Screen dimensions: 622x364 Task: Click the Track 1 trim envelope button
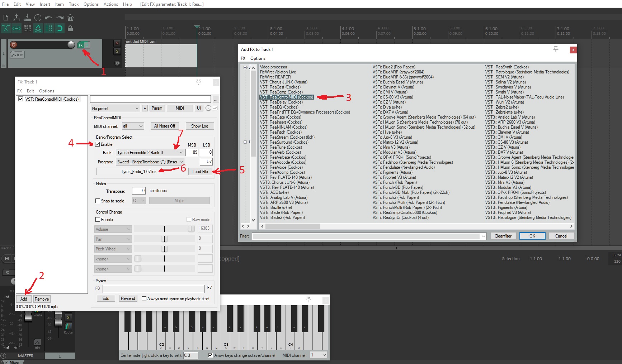pos(17,55)
